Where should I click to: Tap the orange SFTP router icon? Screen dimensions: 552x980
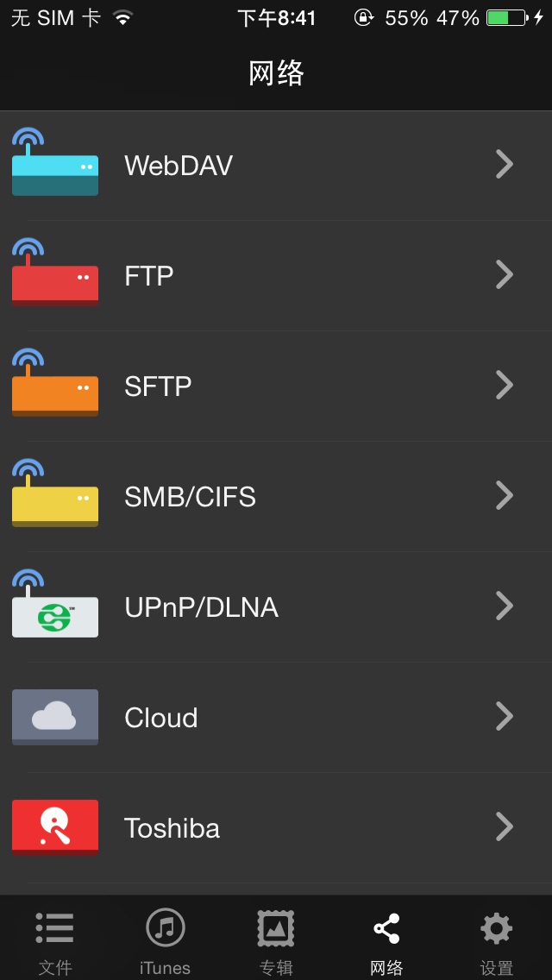tap(54, 386)
